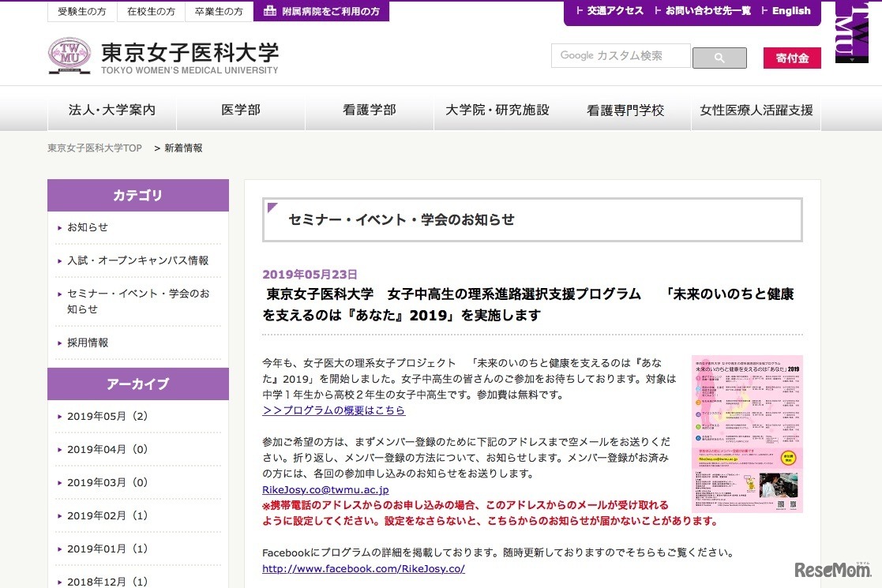Expand the 2019年02月 archive entry
Screen dimensions: 882x588
click(x=107, y=516)
